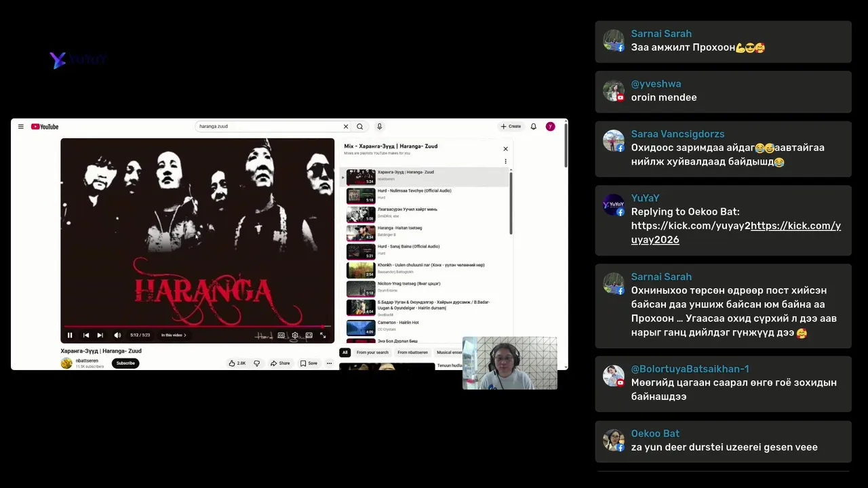Screen dimensions: 868x488
Task: Clear the 'haranga zuud' search text
Action: coord(346,127)
